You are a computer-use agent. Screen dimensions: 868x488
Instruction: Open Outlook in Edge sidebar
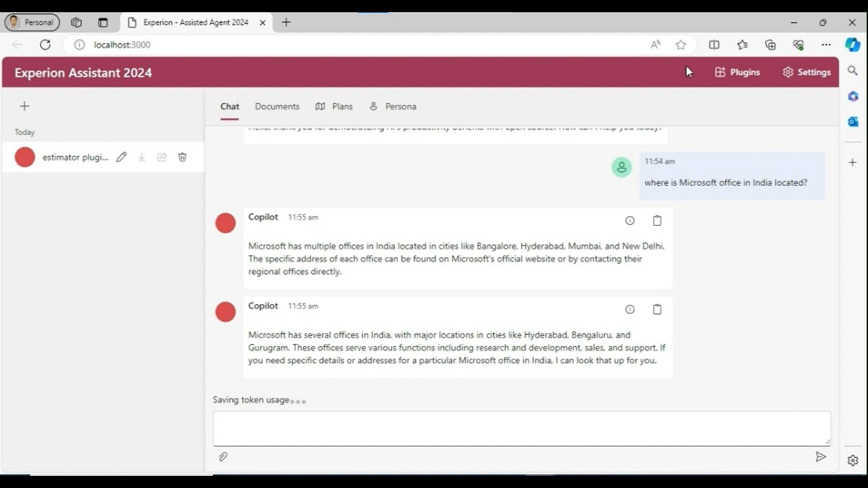(x=853, y=121)
